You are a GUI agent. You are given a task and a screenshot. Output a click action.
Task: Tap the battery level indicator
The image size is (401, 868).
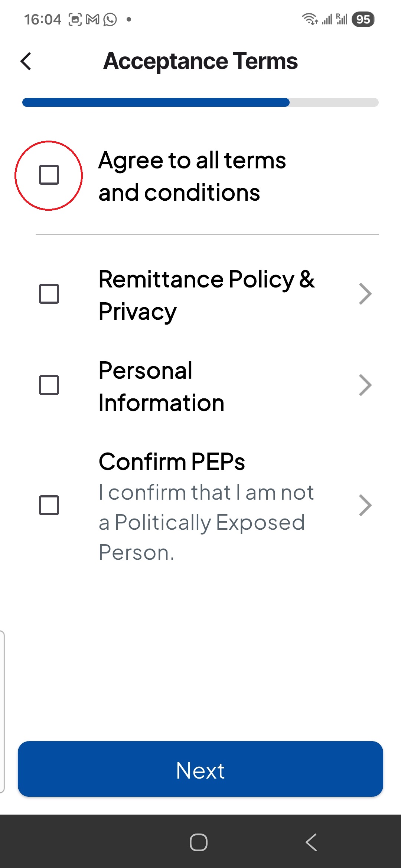(x=363, y=19)
